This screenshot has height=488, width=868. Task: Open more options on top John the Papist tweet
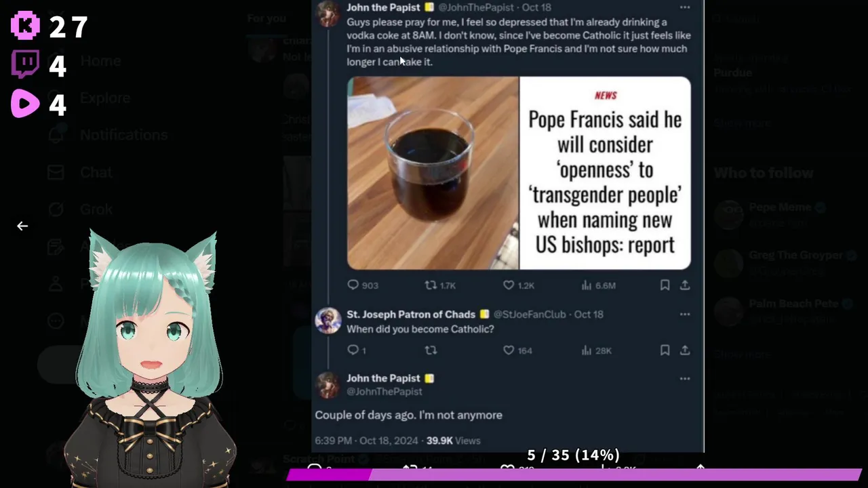[x=685, y=7]
